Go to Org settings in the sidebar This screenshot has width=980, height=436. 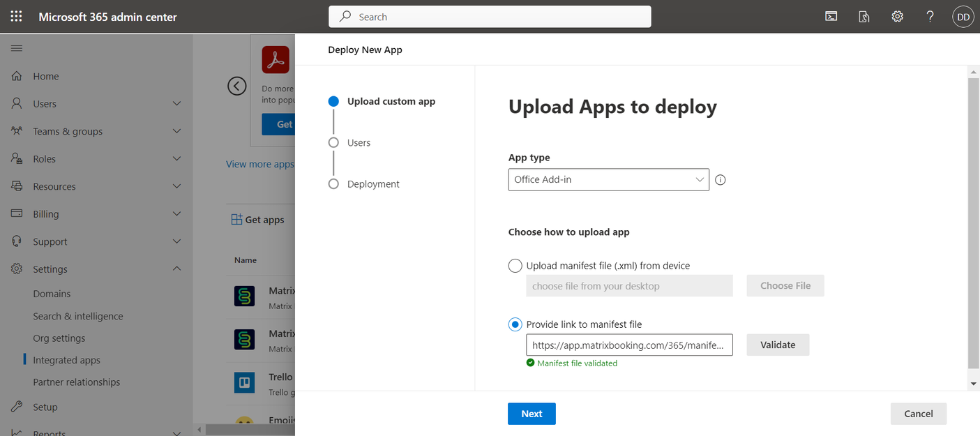click(x=59, y=338)
